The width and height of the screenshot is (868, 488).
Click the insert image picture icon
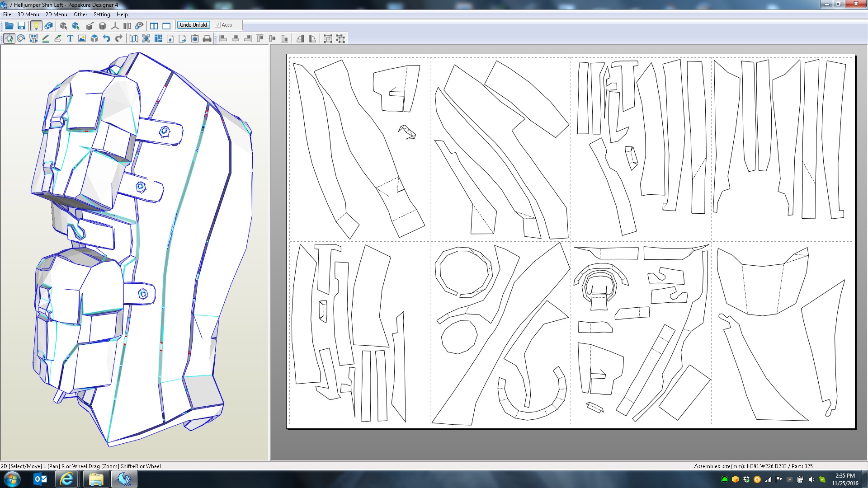point(82,39)
